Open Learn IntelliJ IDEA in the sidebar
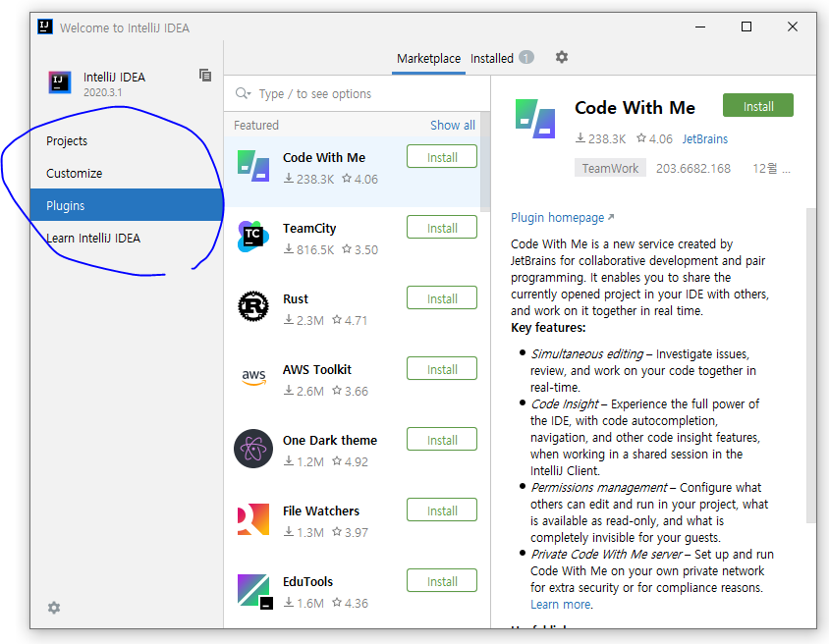 [x=127, y=238]
